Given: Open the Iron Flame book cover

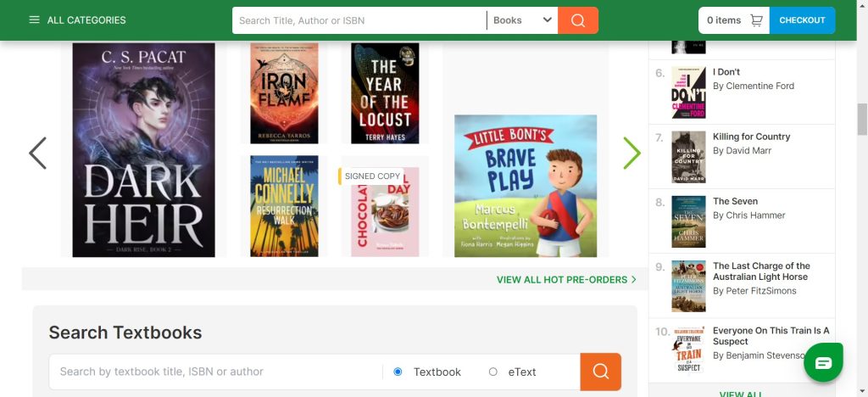Looking at the screenshot, I should click(x=285, y=93).
